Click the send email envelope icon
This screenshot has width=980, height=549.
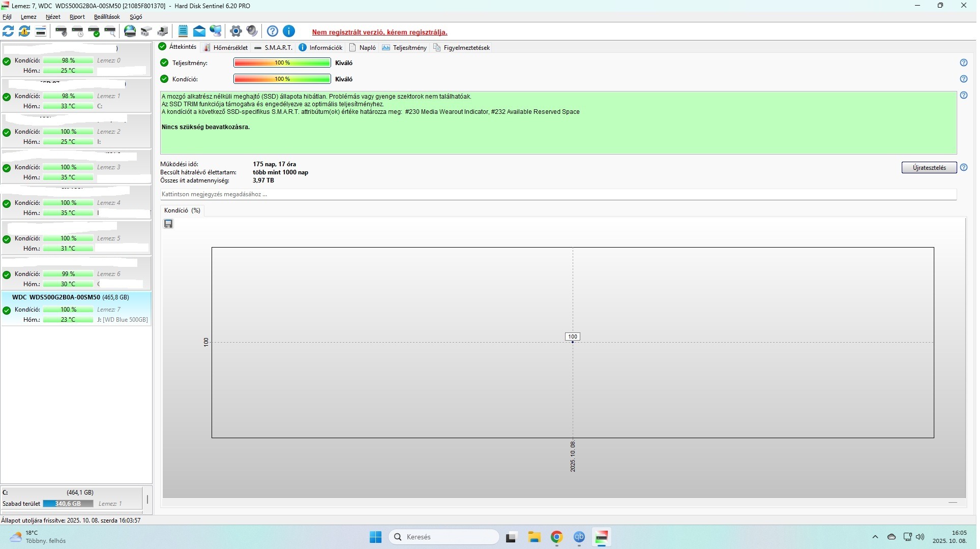tap(199, 32)
